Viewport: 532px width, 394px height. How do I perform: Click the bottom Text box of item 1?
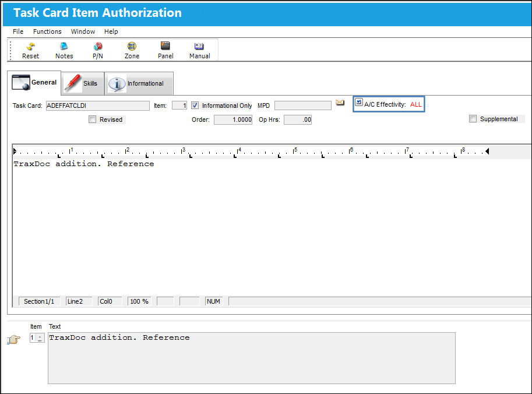tap(252, 358)
